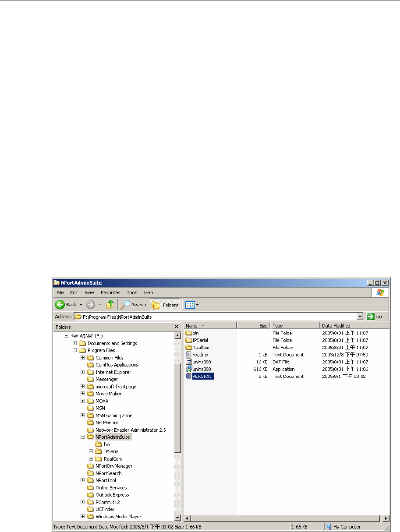Collapse the Program Files tree node
Image resolution: width=400 pixels, height=532 pixels.
[75, 350]
